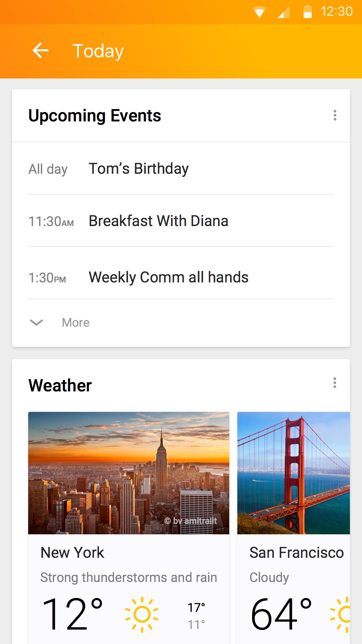Open Weather card overflow menu
This screenshot has width=362, height=644.
(335, 383)
